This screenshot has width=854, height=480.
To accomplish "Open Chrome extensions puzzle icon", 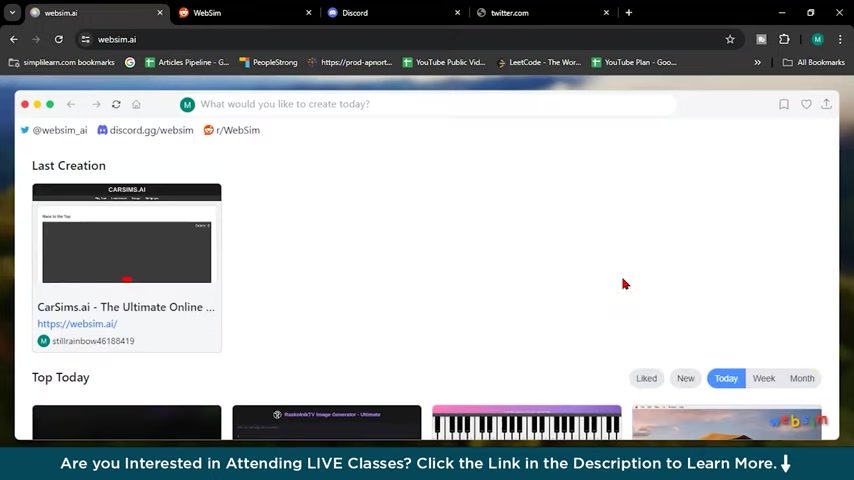I will point(784,39).
